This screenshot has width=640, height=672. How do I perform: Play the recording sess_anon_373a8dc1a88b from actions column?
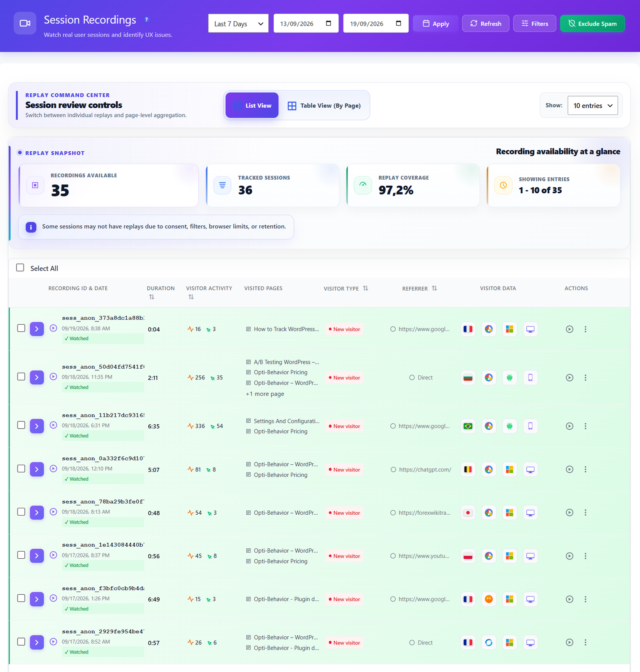pyautogui.click(x=570, y=329)
